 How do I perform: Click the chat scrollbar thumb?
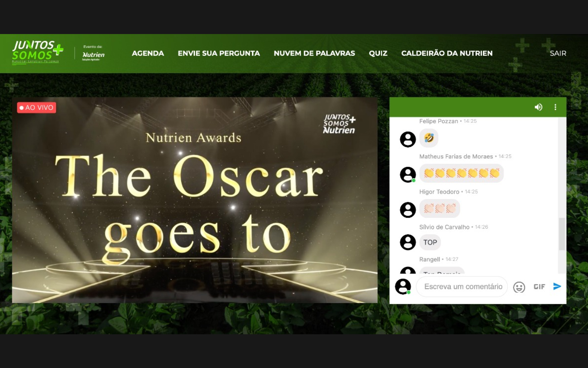(x=562, y=234)
